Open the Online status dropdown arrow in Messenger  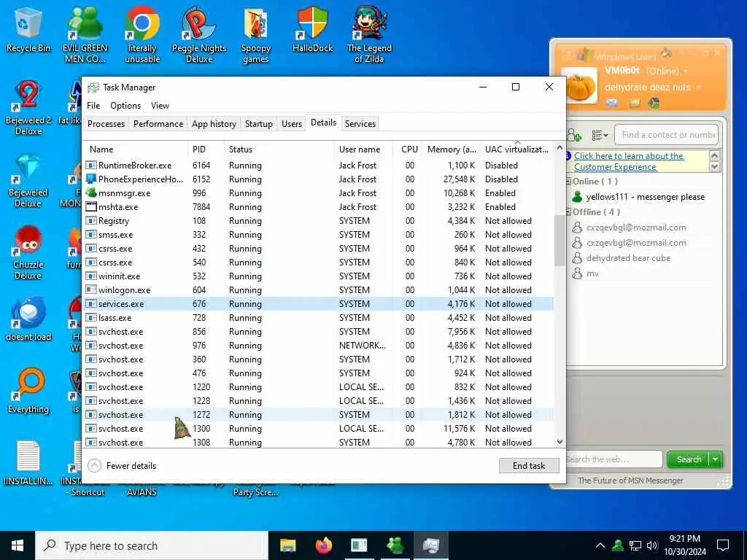coord(686,71)
